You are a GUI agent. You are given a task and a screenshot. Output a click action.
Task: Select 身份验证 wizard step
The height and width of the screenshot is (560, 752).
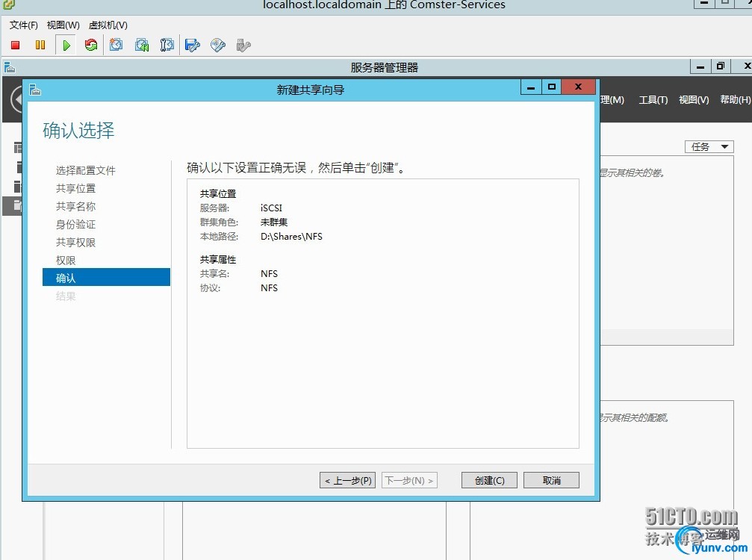coord(75,225)
